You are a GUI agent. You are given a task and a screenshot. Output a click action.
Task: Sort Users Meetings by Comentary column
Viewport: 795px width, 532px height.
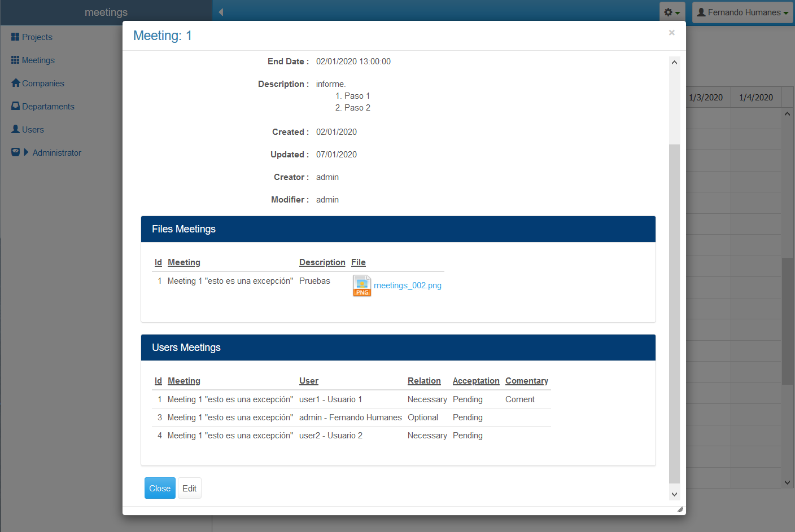(527, 381)
